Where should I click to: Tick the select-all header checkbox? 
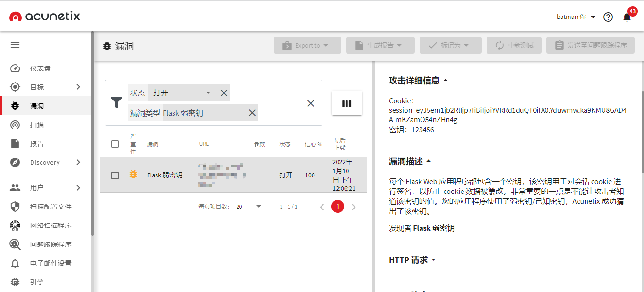pyautogui.click(x=115, y=144)
